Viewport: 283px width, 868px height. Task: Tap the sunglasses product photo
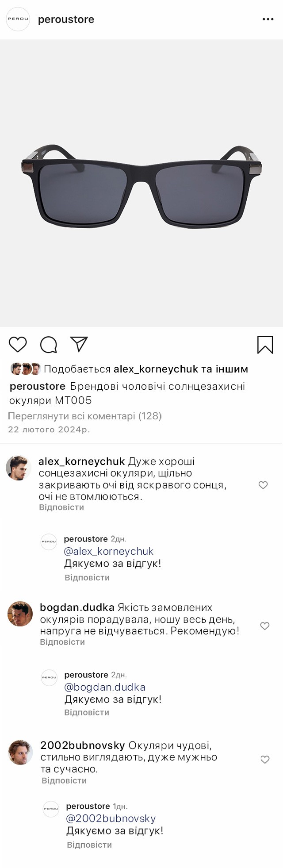(x=141, y=186)
